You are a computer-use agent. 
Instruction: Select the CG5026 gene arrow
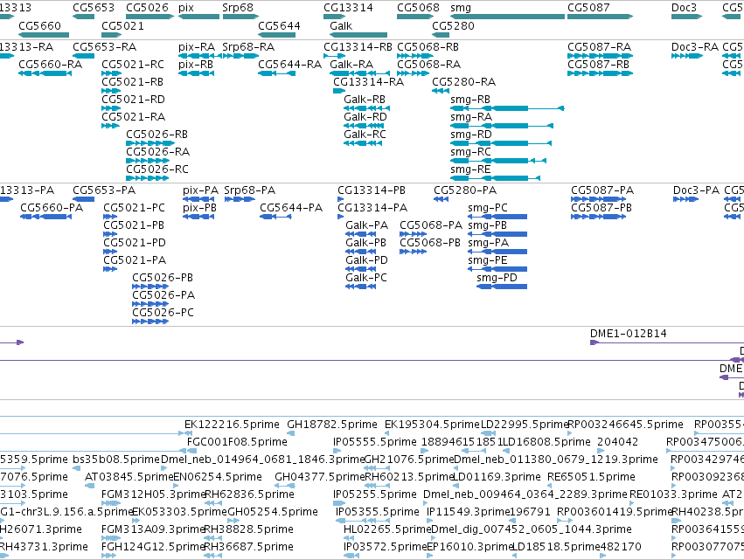[150, 17]
